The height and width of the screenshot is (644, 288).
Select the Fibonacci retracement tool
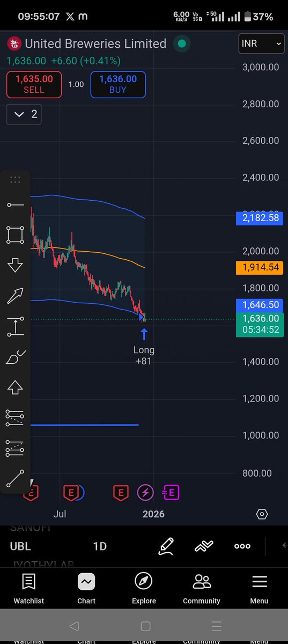(x=15, y=417)
